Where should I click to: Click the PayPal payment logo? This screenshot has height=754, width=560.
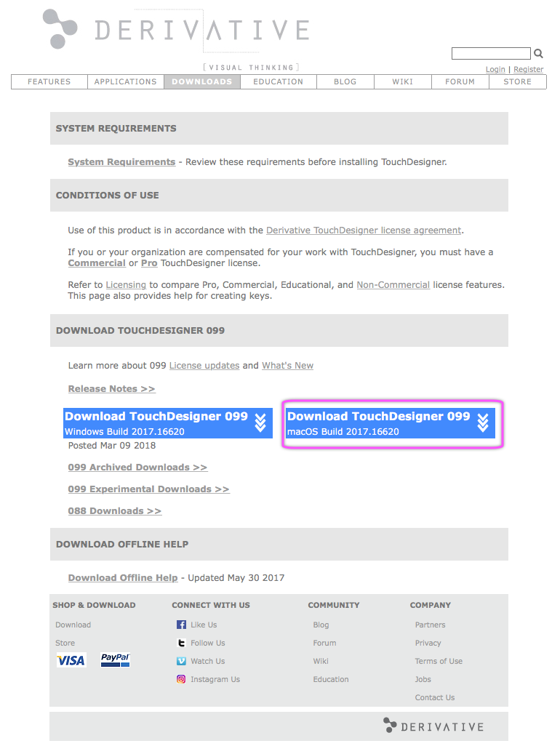click(x=115, y=660)
